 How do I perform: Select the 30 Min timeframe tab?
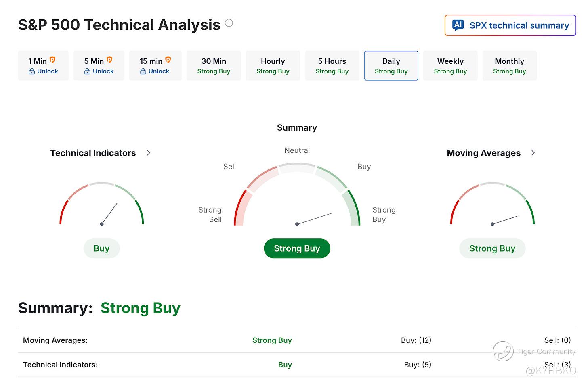pos(214,66)
